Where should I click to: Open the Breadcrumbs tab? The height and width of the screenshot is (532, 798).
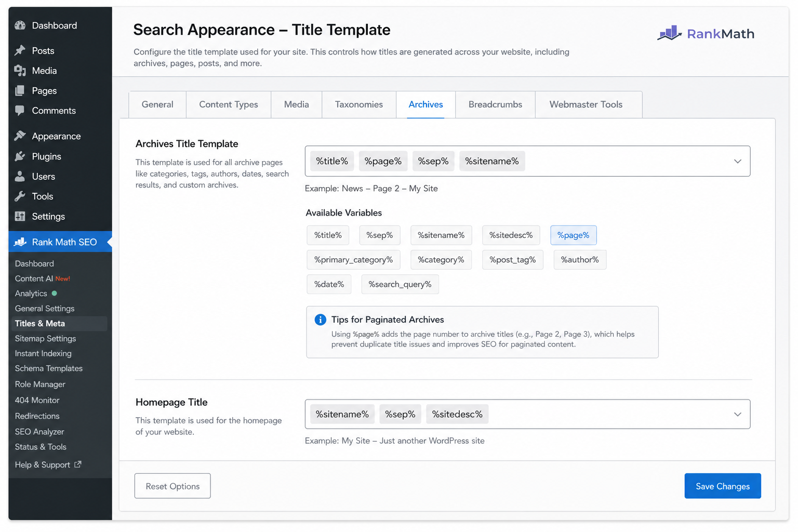496,104
